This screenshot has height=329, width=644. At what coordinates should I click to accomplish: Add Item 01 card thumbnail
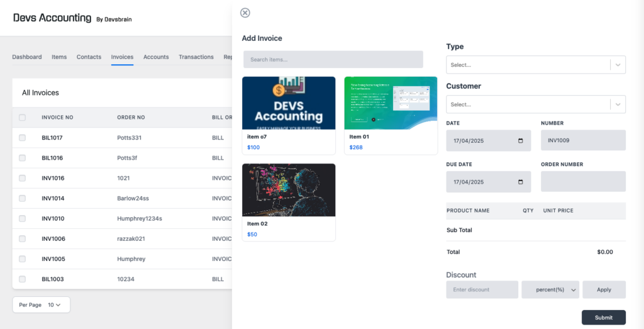(391, 103)
